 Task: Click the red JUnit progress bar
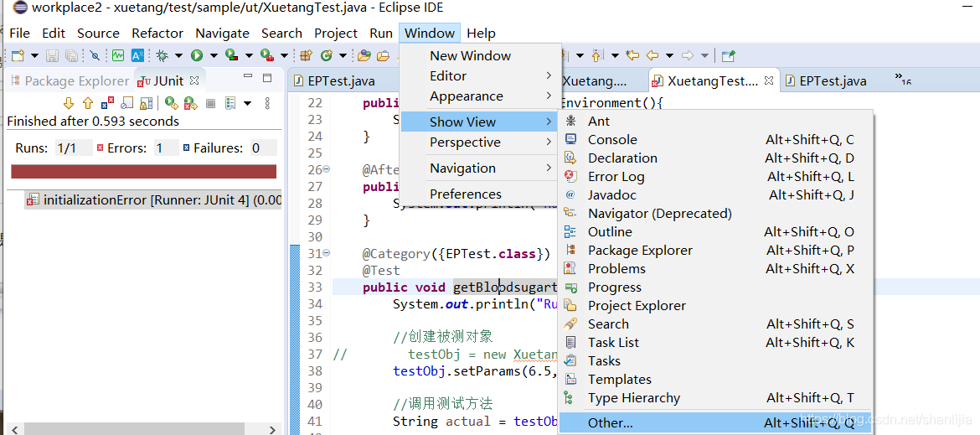(144, 171)
